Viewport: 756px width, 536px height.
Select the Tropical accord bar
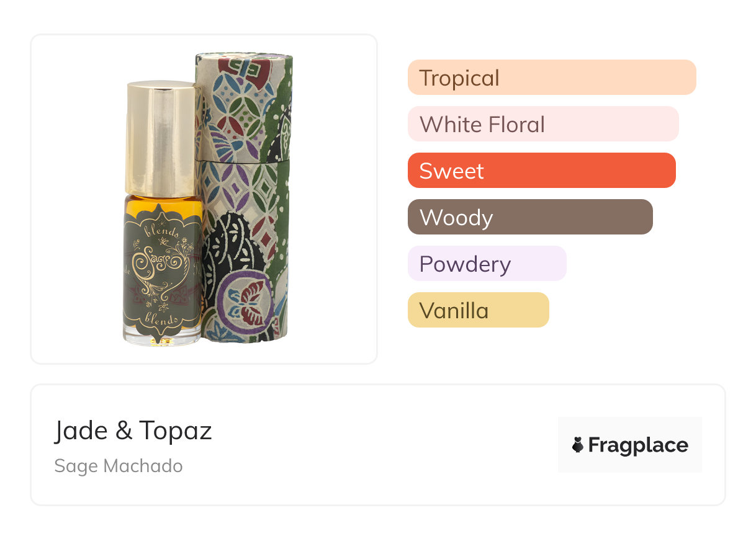[551, 78]
